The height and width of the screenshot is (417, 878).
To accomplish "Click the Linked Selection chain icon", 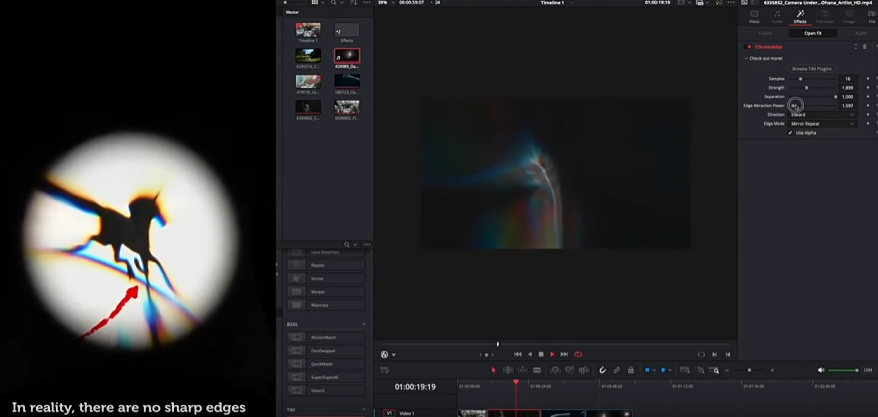I will [616, 370].
